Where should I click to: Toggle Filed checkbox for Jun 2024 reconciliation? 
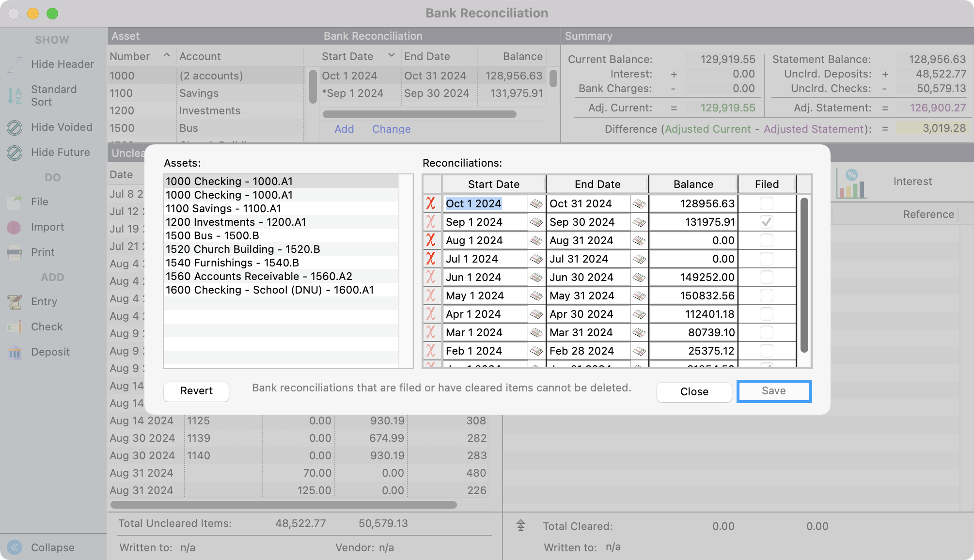coord(766,277)
